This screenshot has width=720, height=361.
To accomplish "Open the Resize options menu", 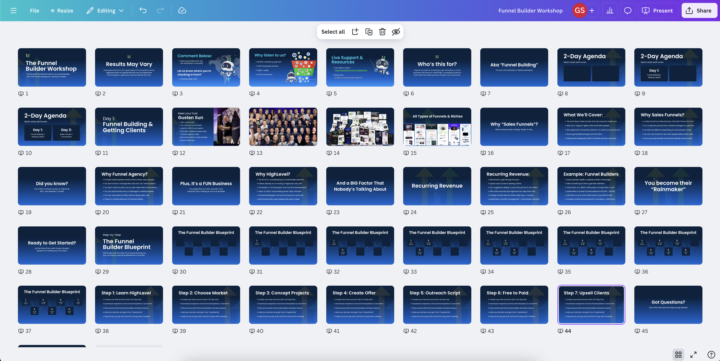I will tap(62, 11).
